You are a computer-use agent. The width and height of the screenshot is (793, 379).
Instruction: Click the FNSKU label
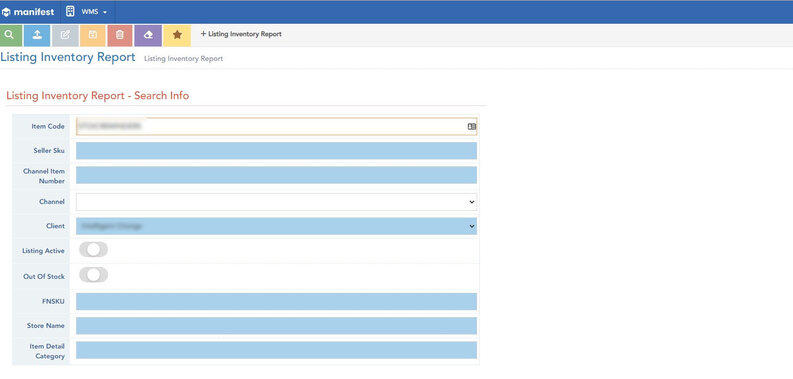(x=54, y=302)
